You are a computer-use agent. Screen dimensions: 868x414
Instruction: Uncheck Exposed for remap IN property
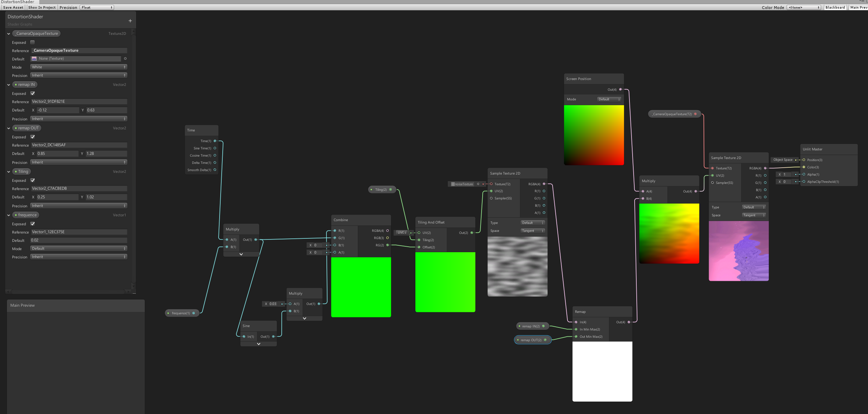click(x=32, y=93)
